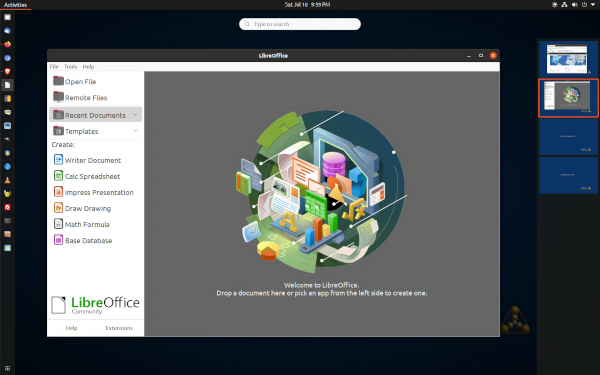600x375 pixels.
Task: Click the Help button in sidebar bottom
Action: pos(72,328)
